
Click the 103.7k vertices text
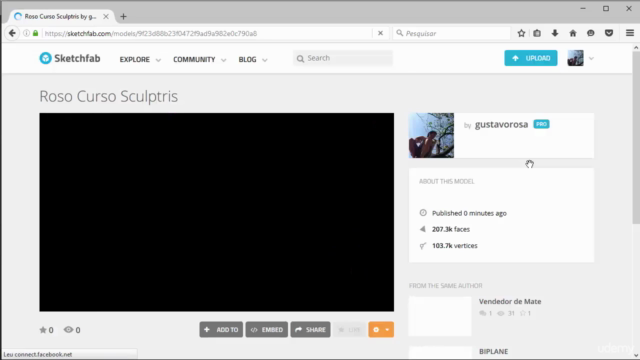pos(454,246)
